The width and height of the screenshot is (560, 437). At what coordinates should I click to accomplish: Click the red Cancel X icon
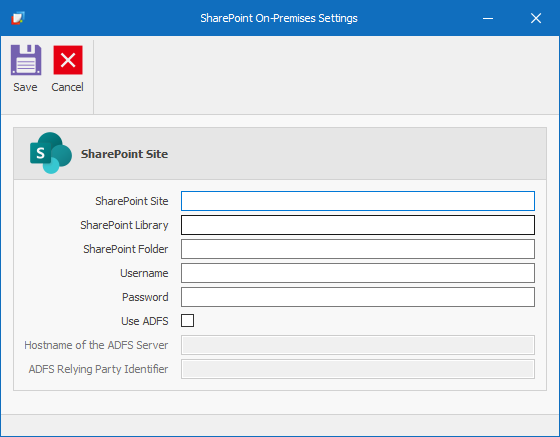click(x=68, y=60)
